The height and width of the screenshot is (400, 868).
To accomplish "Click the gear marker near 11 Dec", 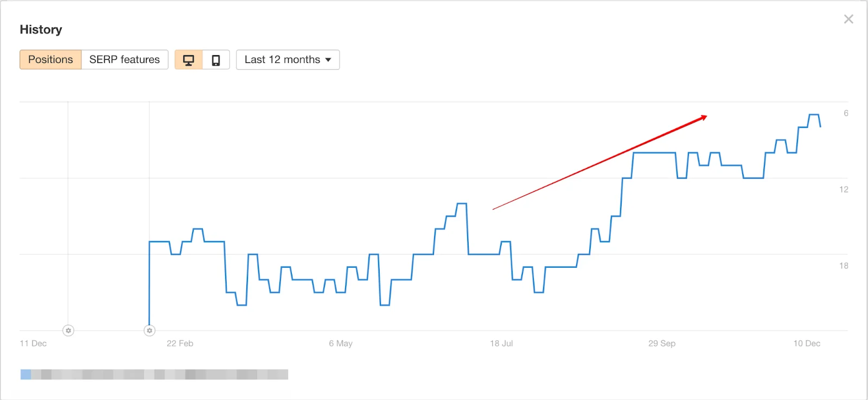I will [68, 330].
